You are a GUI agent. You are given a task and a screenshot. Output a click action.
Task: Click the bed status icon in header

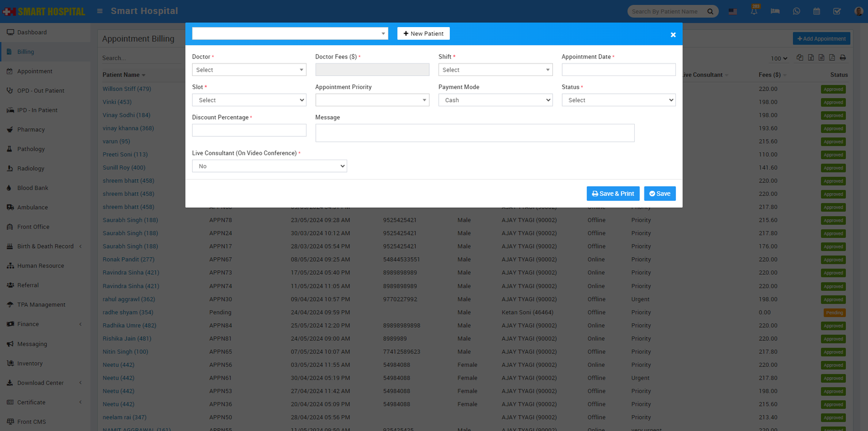coord(775,11)
